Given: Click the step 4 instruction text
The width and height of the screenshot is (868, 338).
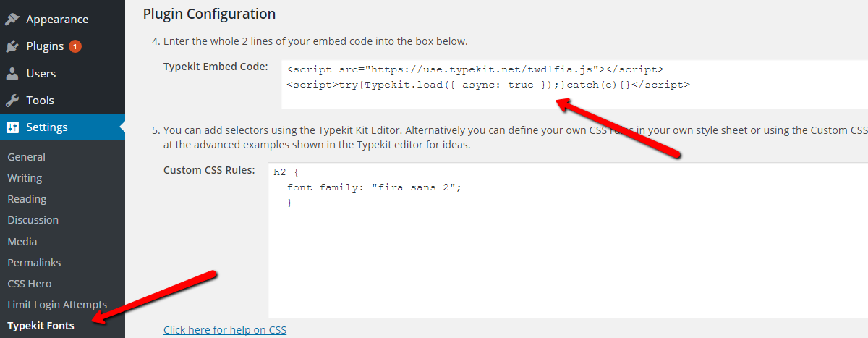Looking at the screenshot, I should point(315,41).
